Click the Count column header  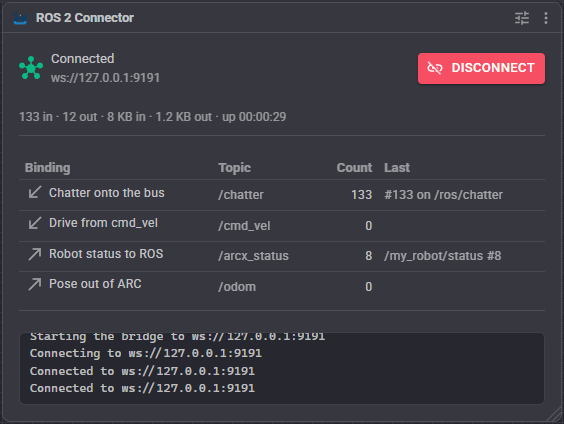click(354, 168)
